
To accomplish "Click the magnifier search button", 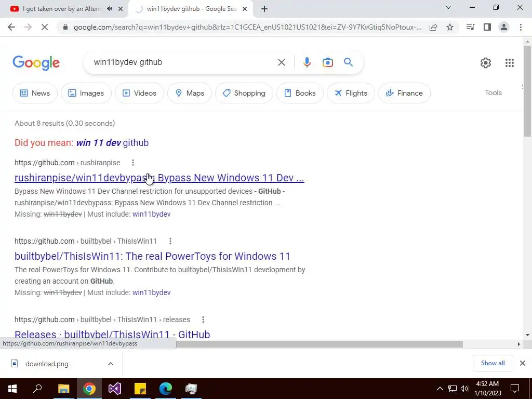I will 348,62.
